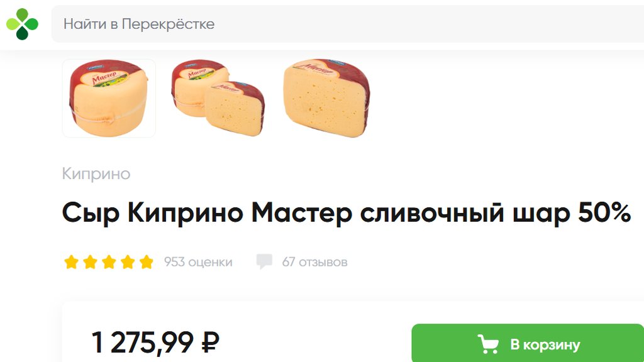The image size is (644, 362).
Task: Click the shopping cart icon
Action: pos(488,344)
